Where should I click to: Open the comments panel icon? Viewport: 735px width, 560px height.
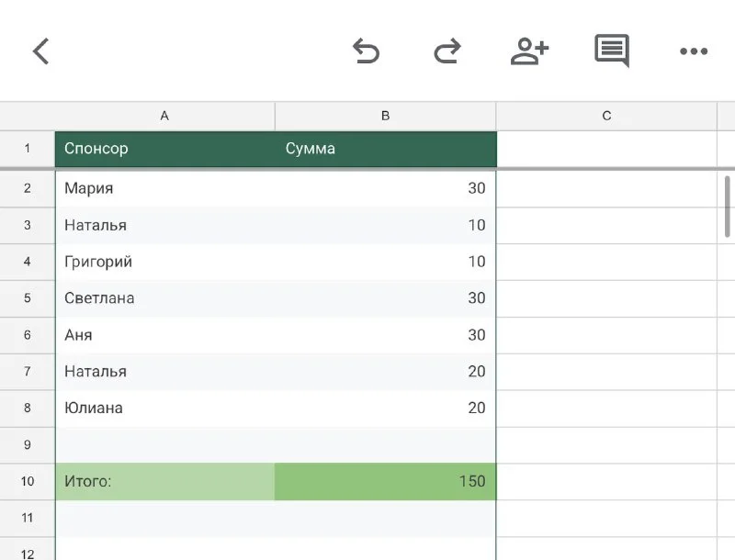(x=611, y=51)
